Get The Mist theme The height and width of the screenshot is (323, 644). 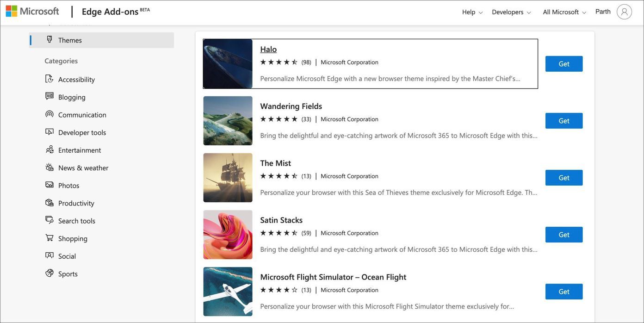(x=564, y=178)
